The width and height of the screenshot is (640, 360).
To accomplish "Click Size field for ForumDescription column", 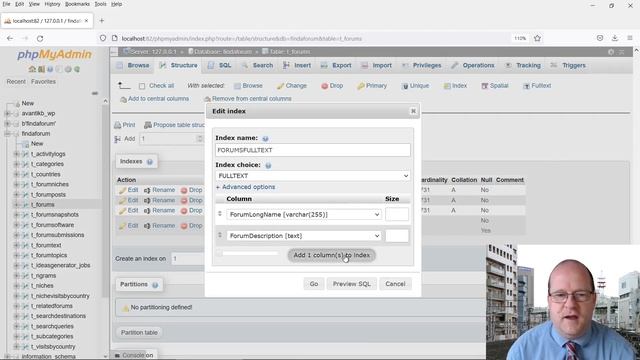I will point(397,236).
